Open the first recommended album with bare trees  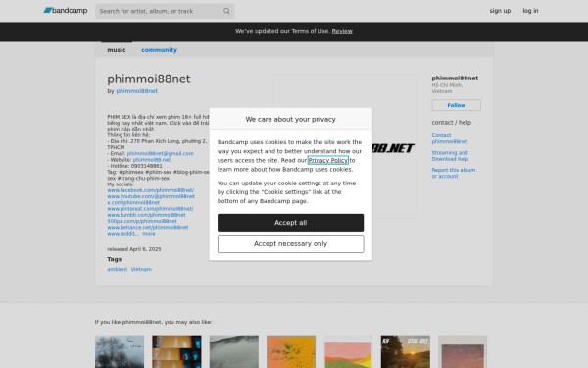point(120,351)
